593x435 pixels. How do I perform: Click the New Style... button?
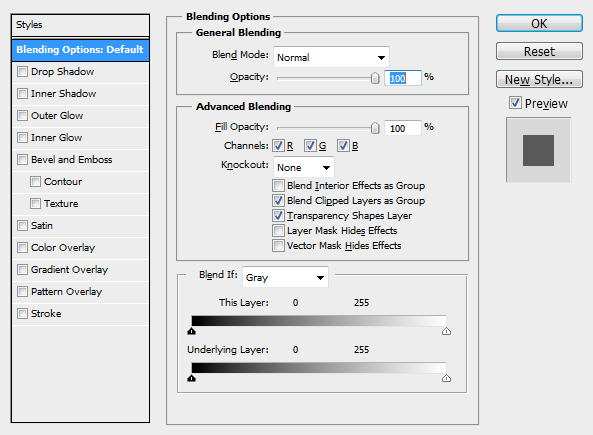(539, 79)
